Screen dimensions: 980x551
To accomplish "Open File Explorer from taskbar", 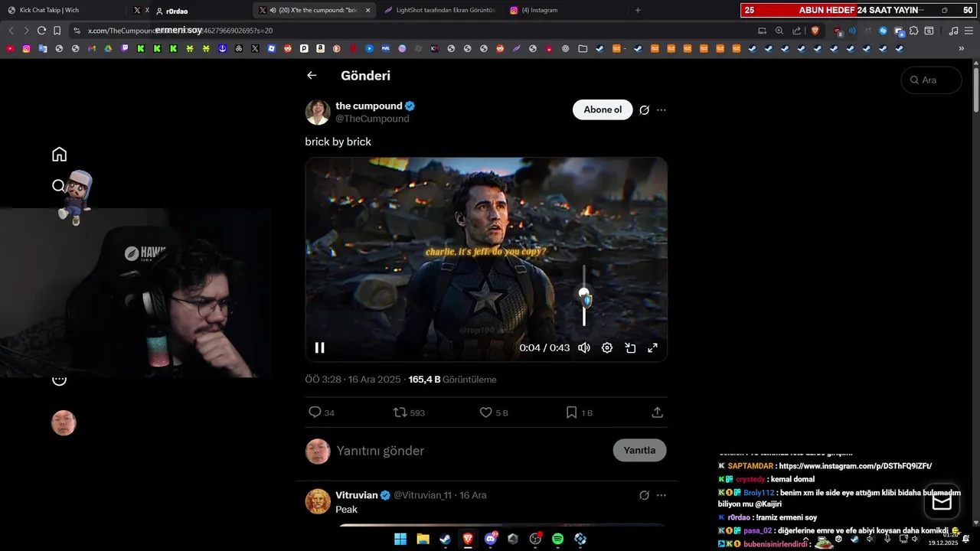I will (423, 539).
